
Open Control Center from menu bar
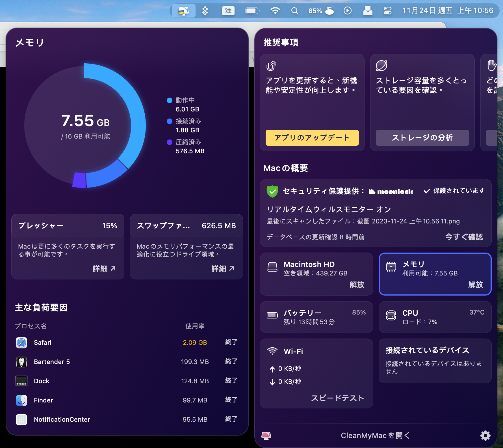(x=387, y=11)
